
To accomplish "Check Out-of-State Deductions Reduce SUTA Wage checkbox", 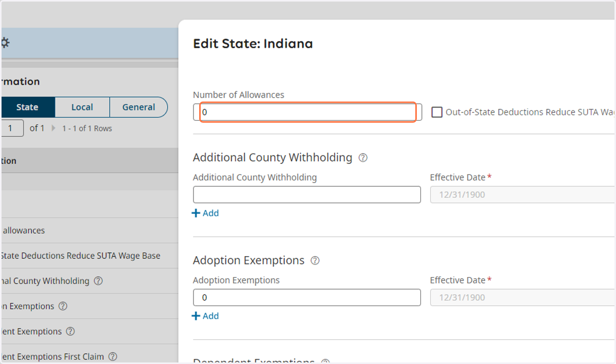I will point(437,112).
